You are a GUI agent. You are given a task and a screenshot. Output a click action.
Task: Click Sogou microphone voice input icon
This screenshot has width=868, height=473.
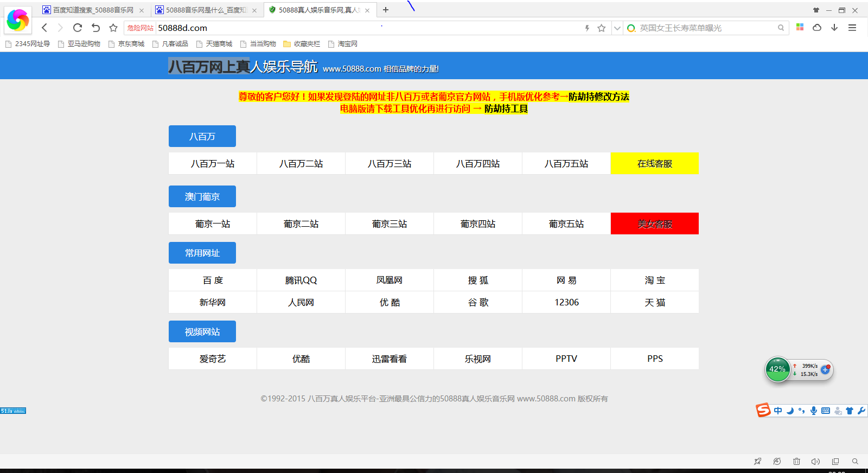(x=814, y=411)
